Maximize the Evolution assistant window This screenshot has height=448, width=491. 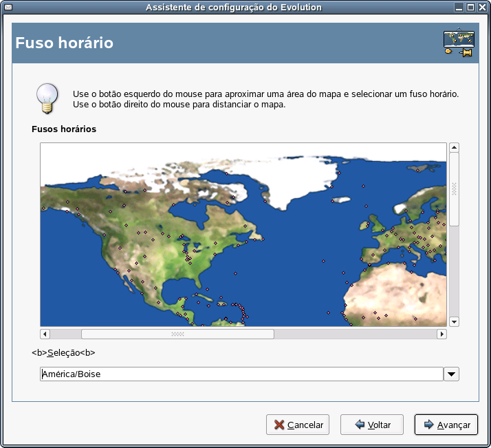(470, 7)
